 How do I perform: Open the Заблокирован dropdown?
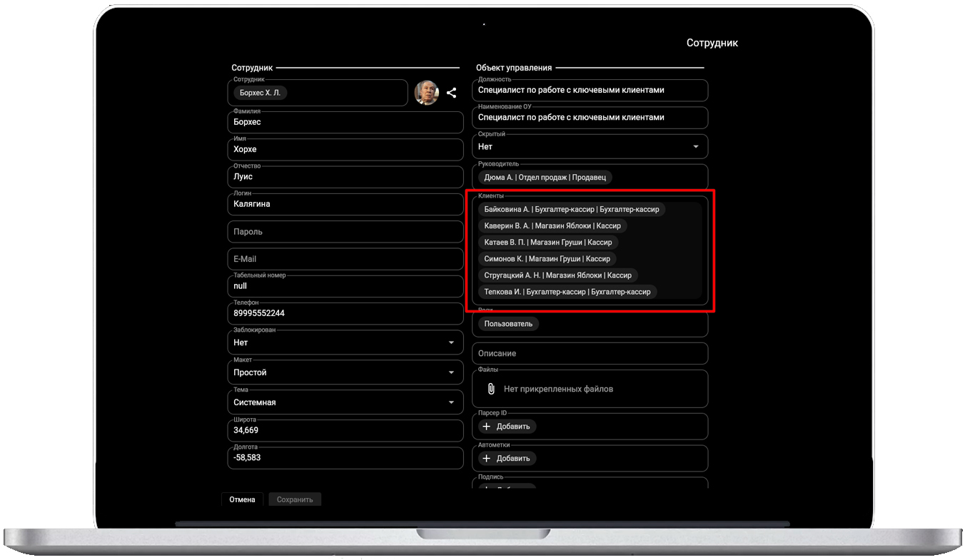coord(450,343)
